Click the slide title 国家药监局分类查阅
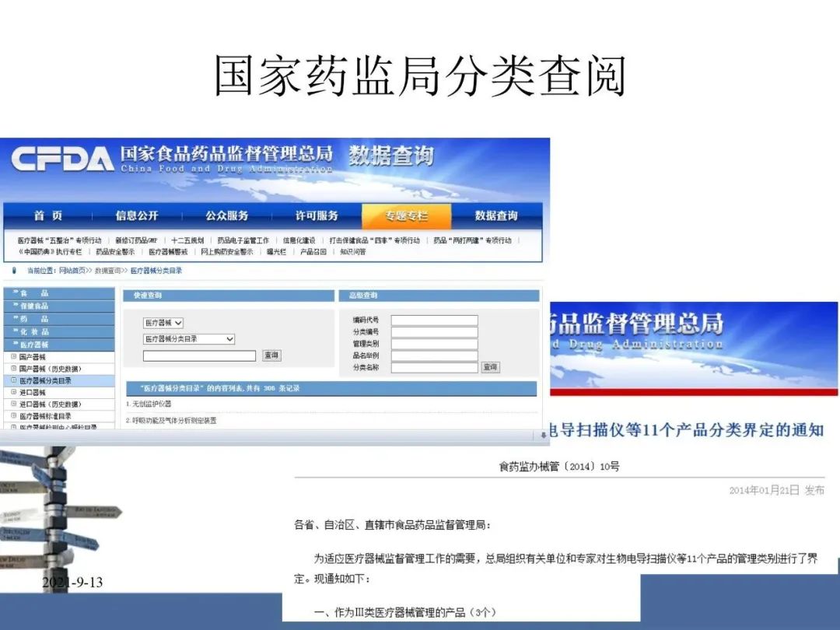 click(x=420, y=75)
